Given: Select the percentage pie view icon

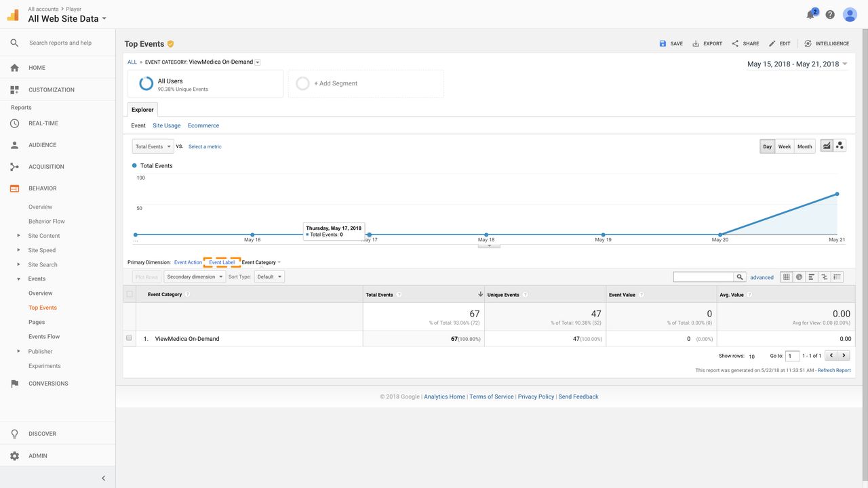Looking at the screenshot, I should (x=800, y=277).
